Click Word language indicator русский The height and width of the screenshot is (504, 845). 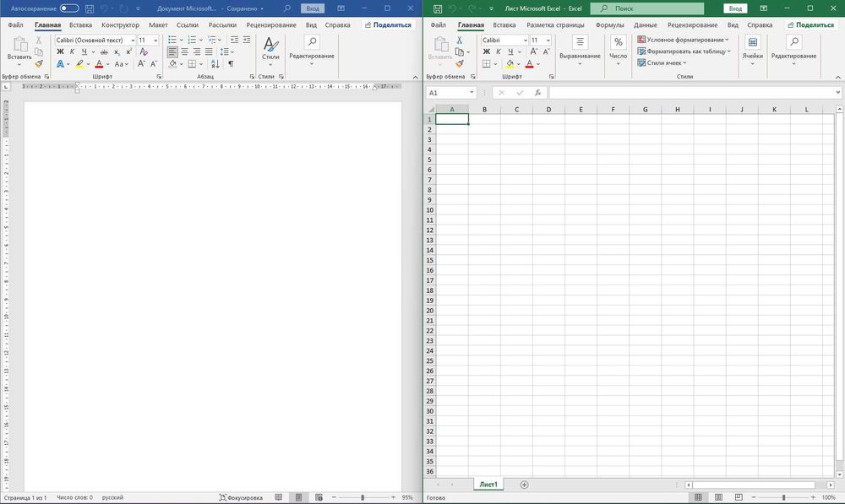click(112, 497)
